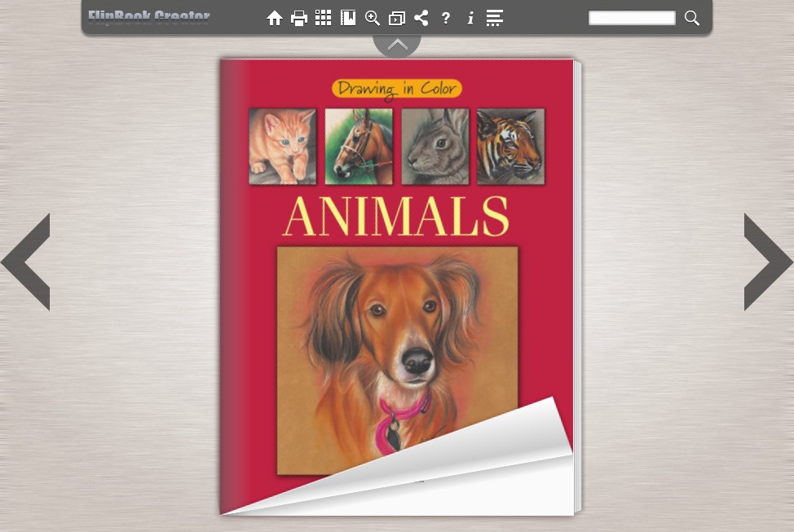This screenshot has width=794, height=532.
Task: Click the tiger drawing thumbnail
Action: 510,147
